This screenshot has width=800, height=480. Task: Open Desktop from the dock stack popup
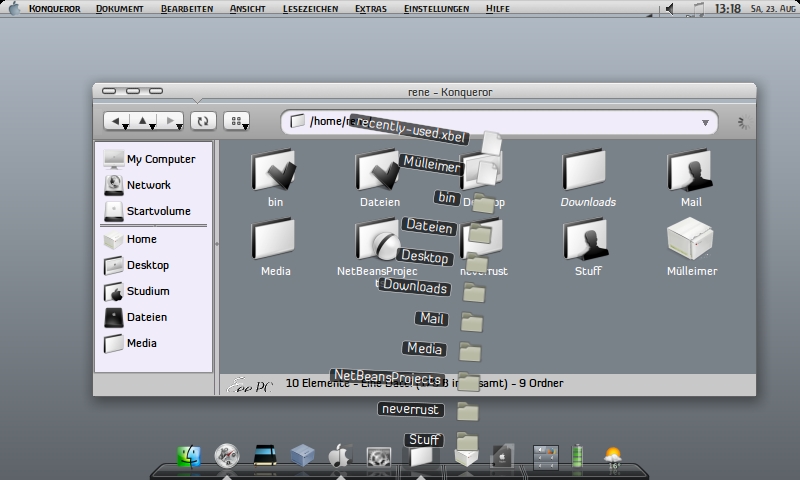tap(424, 256)
